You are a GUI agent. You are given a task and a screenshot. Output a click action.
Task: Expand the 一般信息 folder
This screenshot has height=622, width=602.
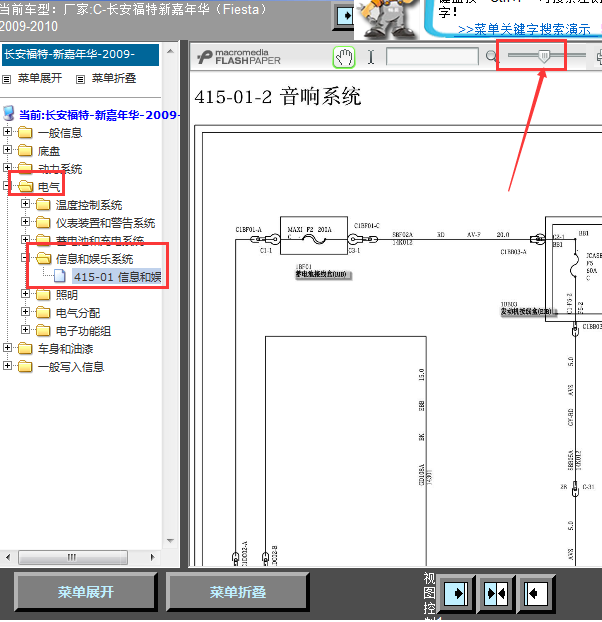7,131
